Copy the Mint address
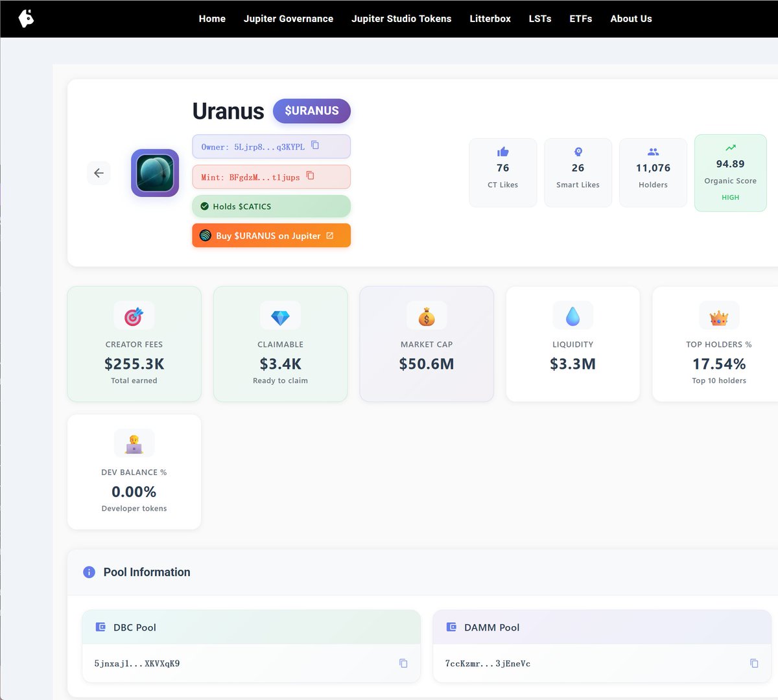This screenshot has width=778, height=700. [x=310, y=176]
